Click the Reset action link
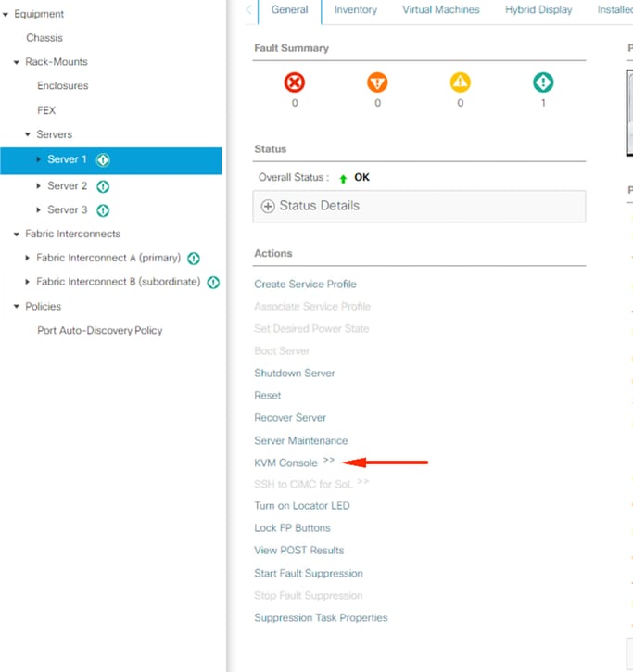 tap(268, 396)
